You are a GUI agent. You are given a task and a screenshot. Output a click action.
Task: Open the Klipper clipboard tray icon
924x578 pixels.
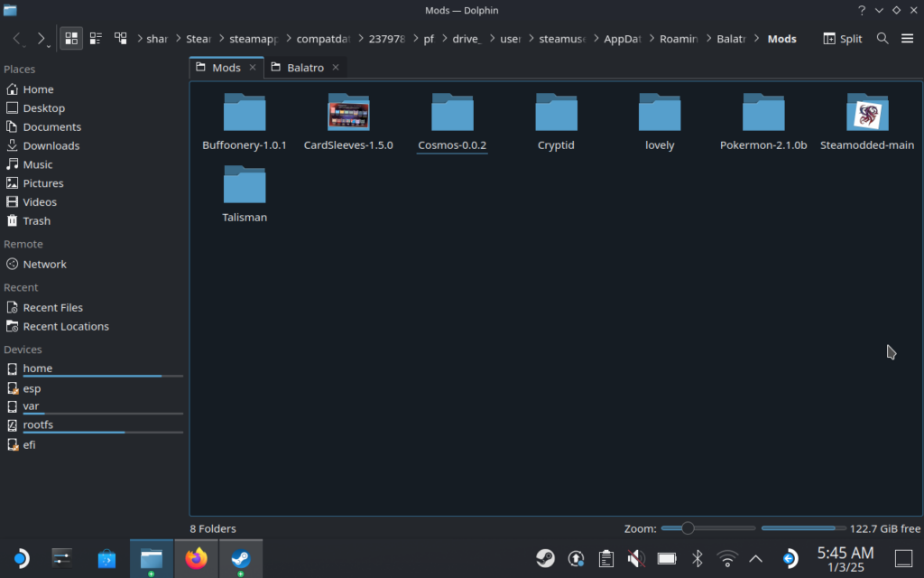pos(606,558)
